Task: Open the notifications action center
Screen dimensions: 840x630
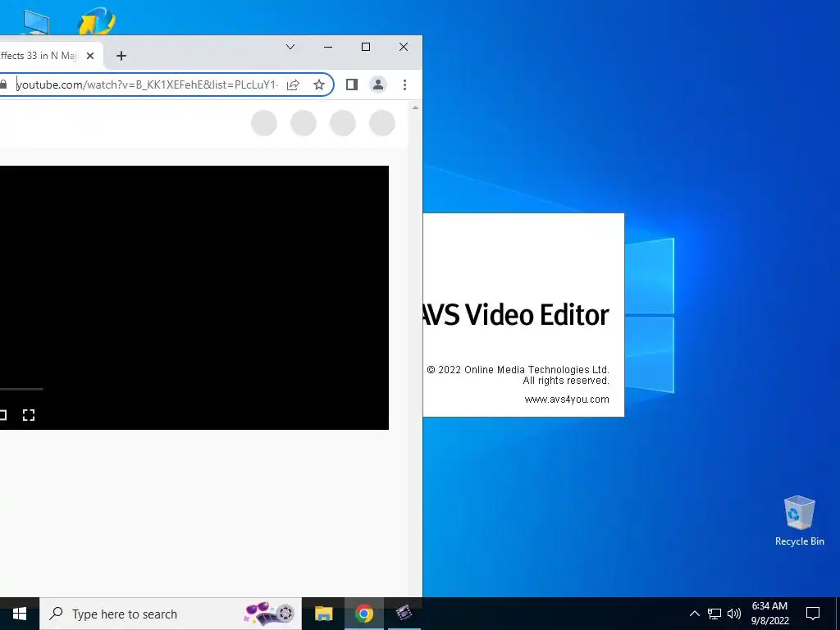Action: [813, 614]
